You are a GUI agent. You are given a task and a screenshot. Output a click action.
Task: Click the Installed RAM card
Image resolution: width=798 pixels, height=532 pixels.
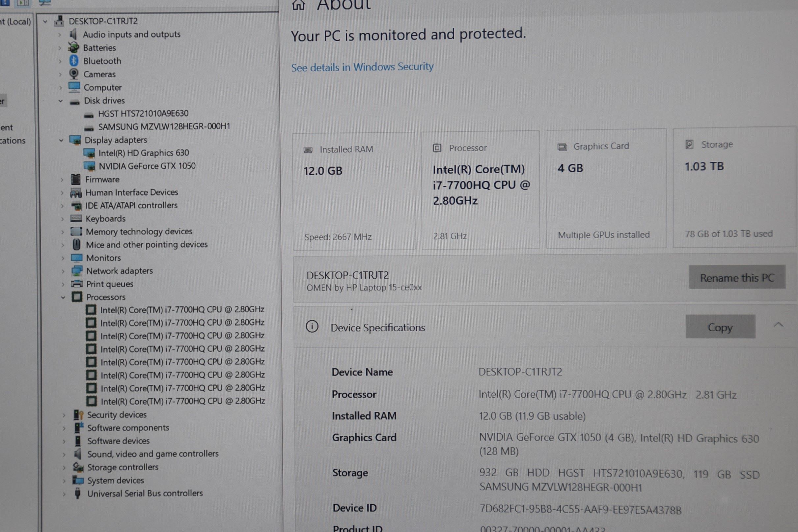tap(354, 191)
